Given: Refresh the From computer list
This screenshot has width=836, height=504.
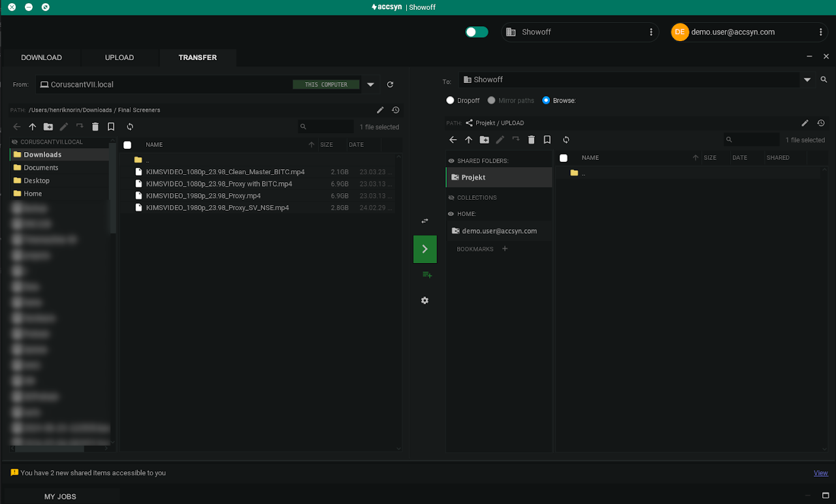Looking at the screenshot, I should point(390,84).
